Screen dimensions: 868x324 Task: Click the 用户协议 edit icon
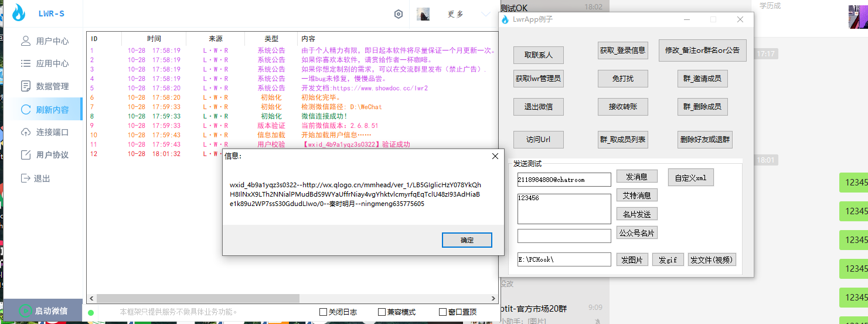pos(26,155)
